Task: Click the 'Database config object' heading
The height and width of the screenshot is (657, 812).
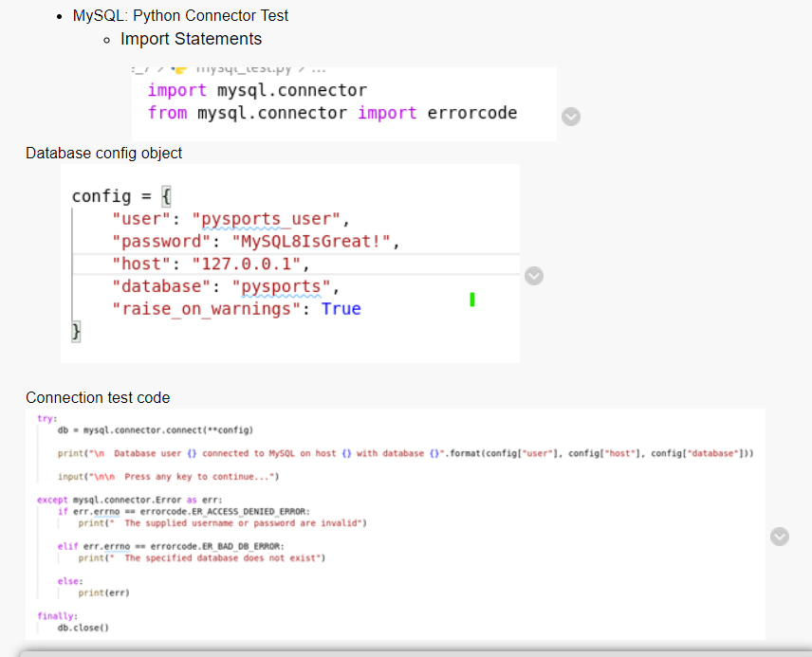Action: [x=103, y=154]
